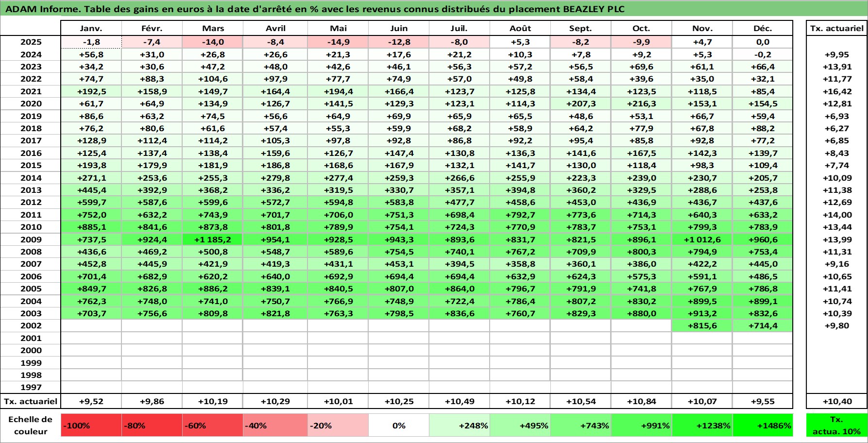This screenshot has width=868, height=443.
Task: Select the +279,8 cell for April 2014
Action: 275,178
